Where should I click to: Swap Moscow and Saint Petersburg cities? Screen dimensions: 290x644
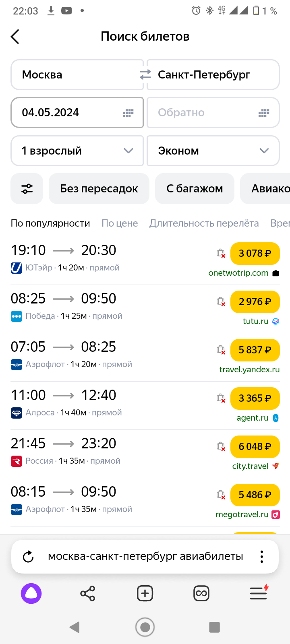(x=145, y=74)
